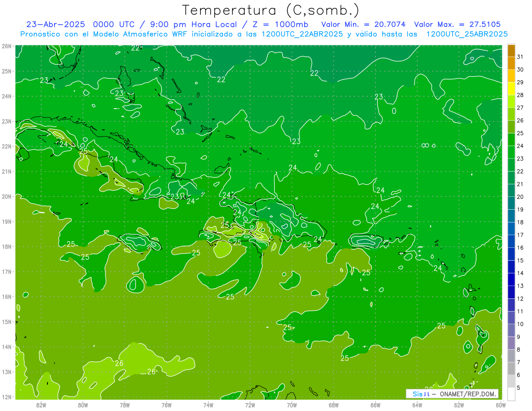The width and height of the screenshot is (532, 411).
Task: Click the 17N latitude axis label
Action: (7, 271)
